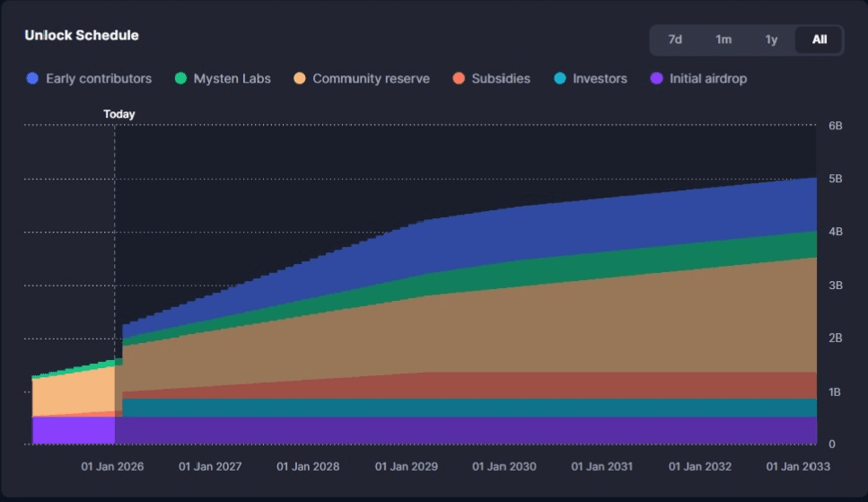Click the 01 Jan 2029 axis label
This screenshot has width=868, height=502.
pyautogui.click(x=406, y=467)
